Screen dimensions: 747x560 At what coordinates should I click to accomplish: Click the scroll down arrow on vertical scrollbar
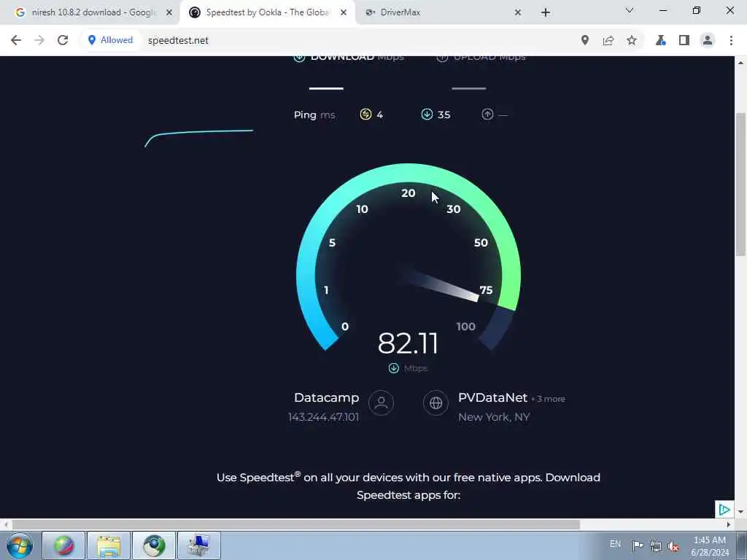740,512
